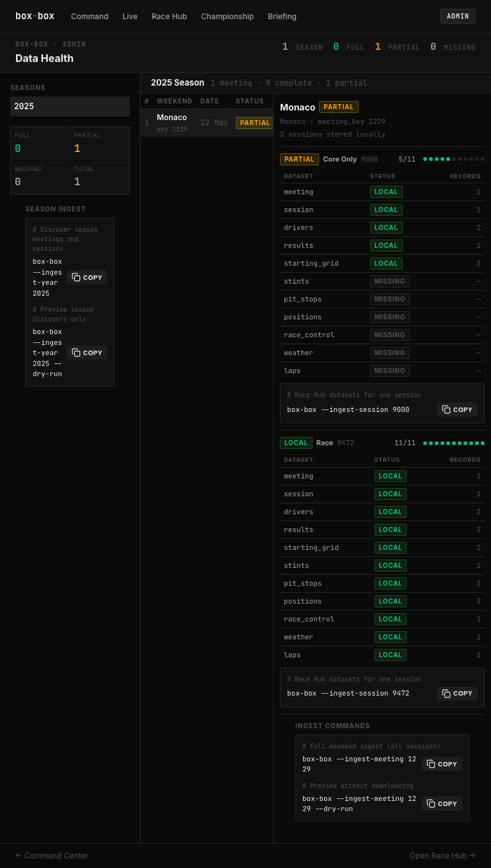
Task: Click the 'box-box --ingest-session 9000' command text
Action: [x=348, y=409]
